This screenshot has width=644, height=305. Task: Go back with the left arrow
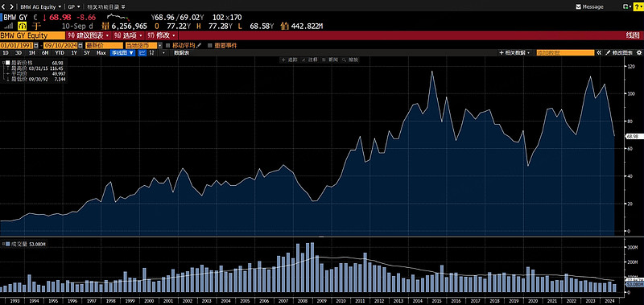point(4,6)
